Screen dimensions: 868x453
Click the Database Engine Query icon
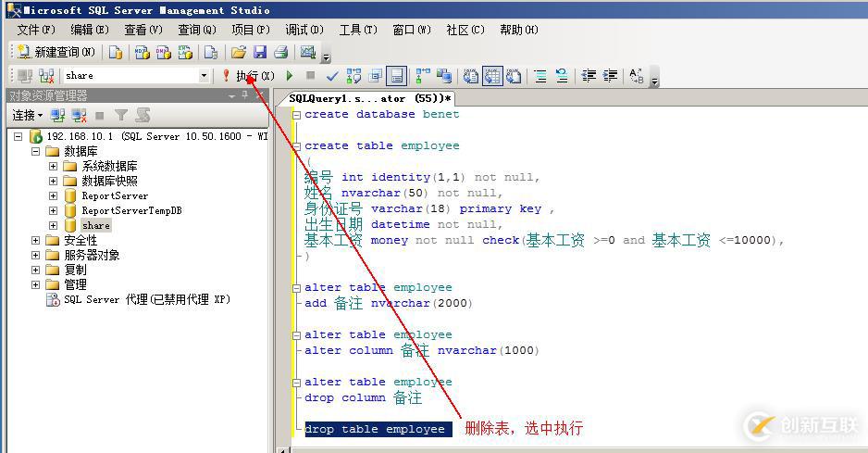click(x=116, y=52)
